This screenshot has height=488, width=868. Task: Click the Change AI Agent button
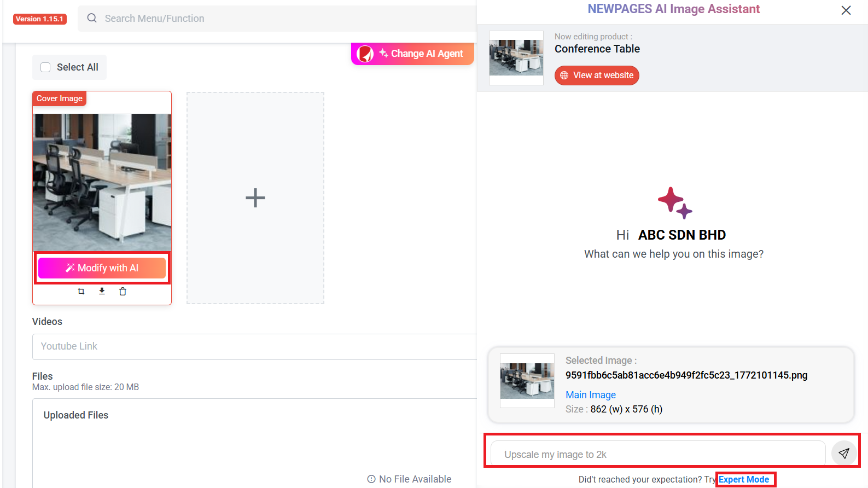[x=412, y=54]
